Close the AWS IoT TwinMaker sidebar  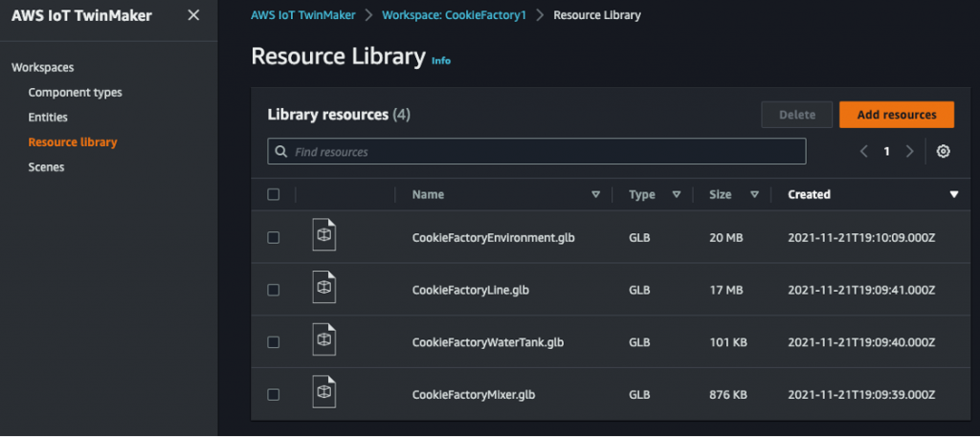193,15
